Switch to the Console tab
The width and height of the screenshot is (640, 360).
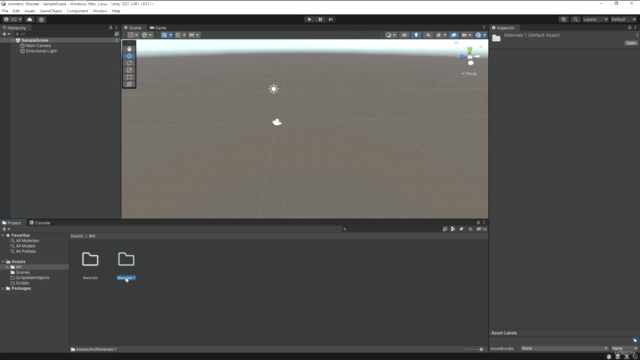[x=40, y=223]
